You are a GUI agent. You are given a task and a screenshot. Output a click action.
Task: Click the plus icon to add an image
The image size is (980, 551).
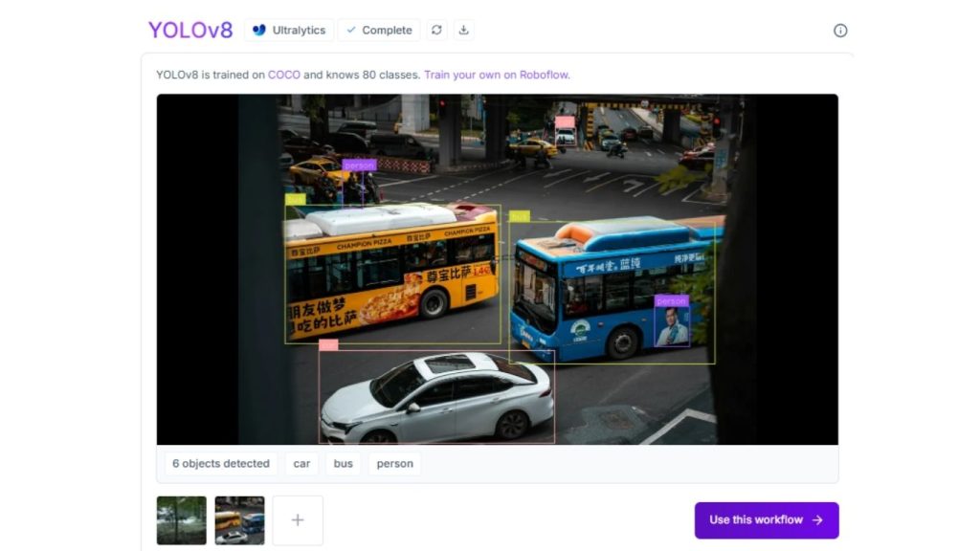297,519
